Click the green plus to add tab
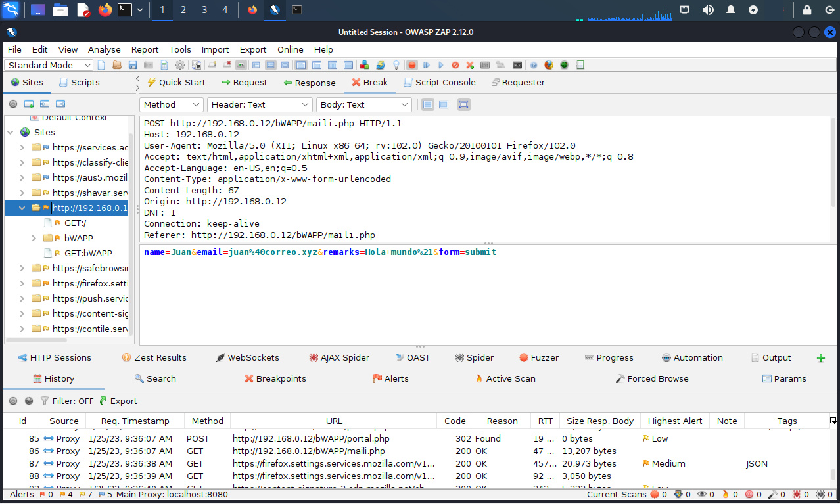Viewport: 840px width, 504px height. click(x=820, y=358)
